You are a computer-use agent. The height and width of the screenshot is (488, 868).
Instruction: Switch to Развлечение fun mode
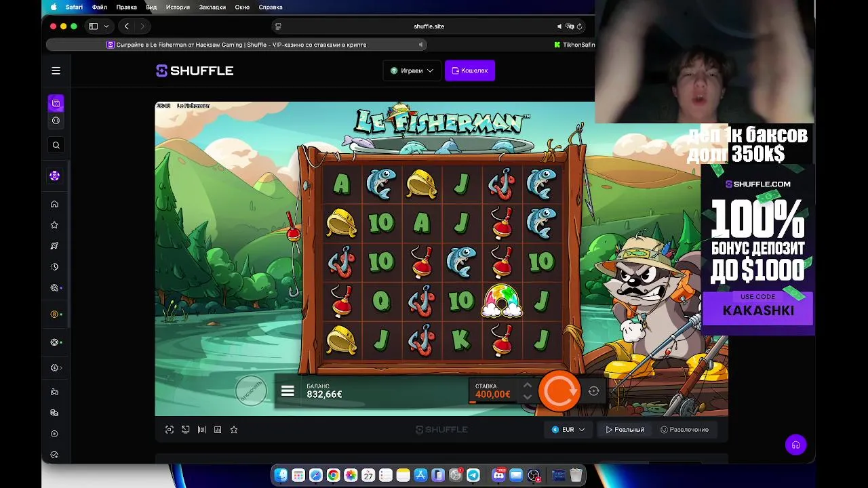point(684,430)
